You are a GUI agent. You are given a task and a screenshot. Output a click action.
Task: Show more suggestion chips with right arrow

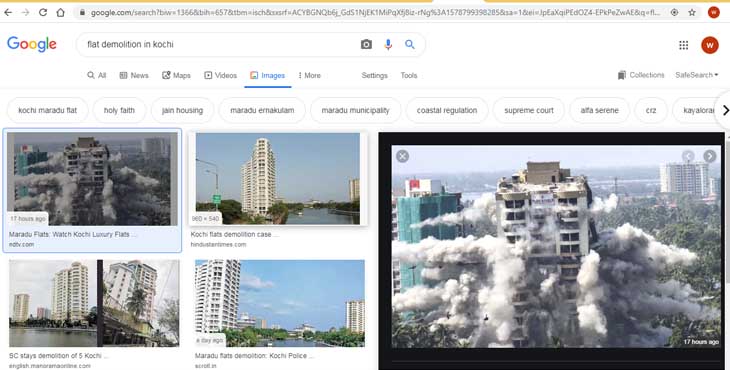(724, 110)
